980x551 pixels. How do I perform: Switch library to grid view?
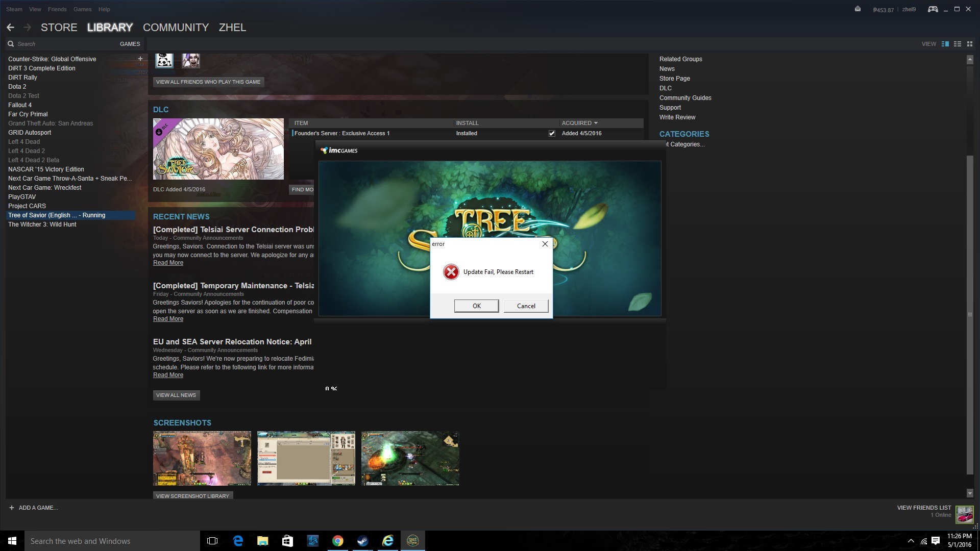pos(970,44)
